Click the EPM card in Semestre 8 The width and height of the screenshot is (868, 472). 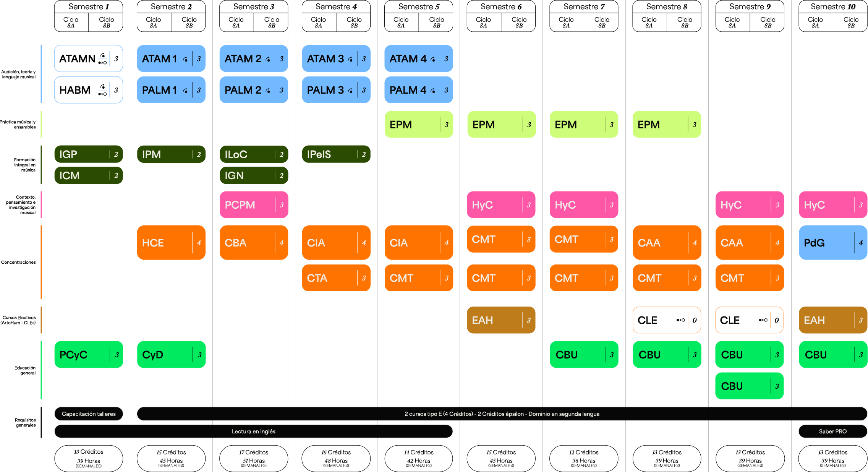[667, 125]
